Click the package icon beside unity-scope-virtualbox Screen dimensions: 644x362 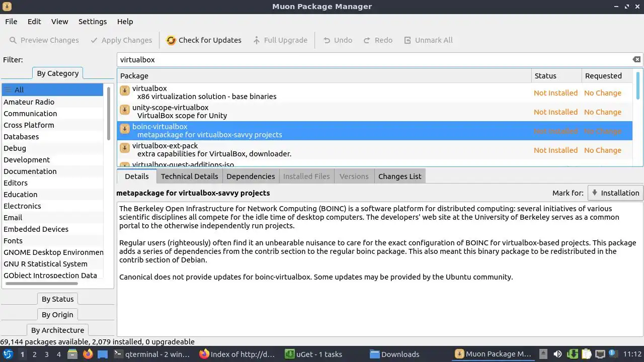(x=125, y=110)
